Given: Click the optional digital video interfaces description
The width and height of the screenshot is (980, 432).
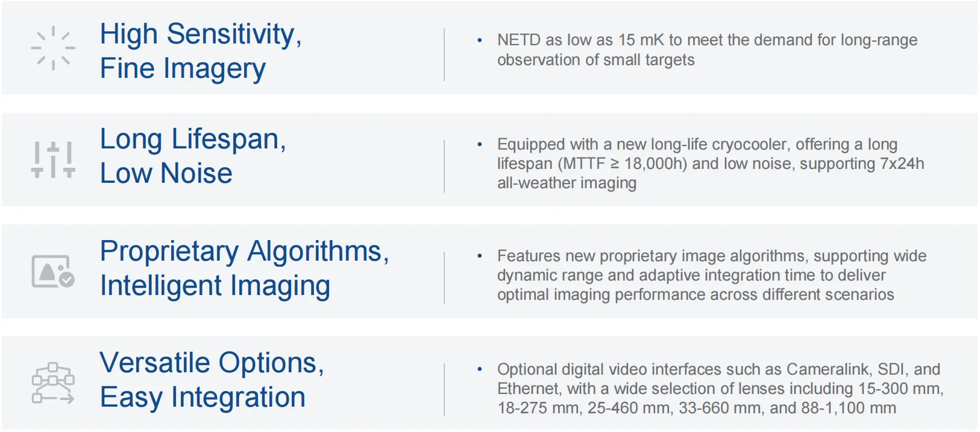Looking at the screenshot, I should pyautogui.click(x=720, y=389).
